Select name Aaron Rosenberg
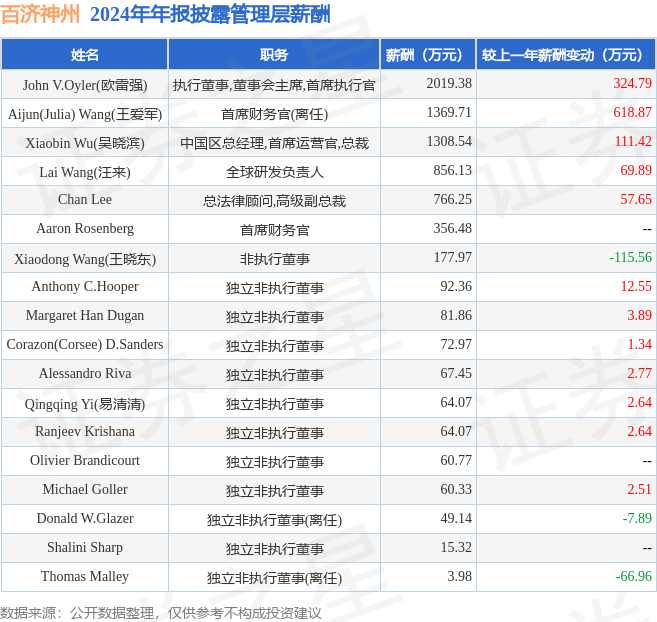The height and width of the screenshot is (622, 657). 85,228
